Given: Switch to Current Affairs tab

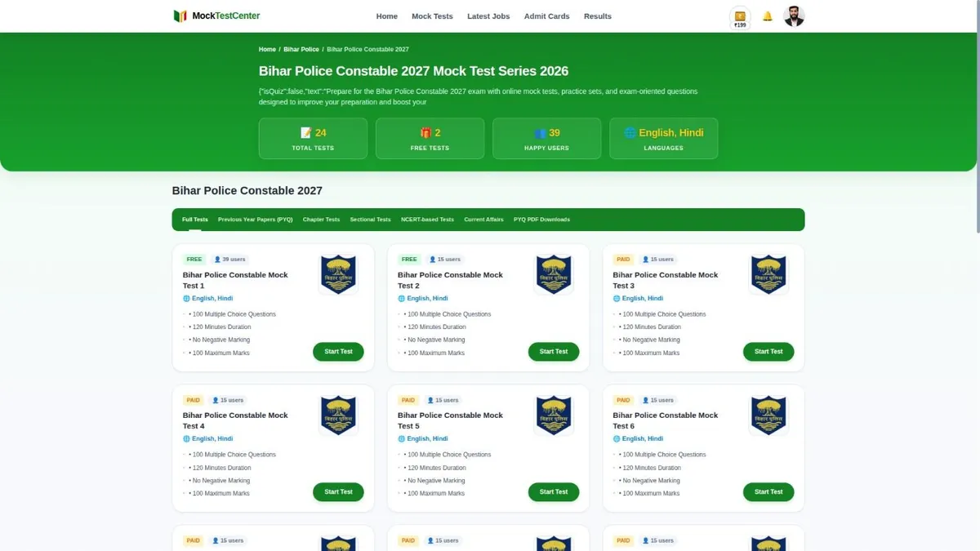Looking at the screenshot, I should 483,220.
